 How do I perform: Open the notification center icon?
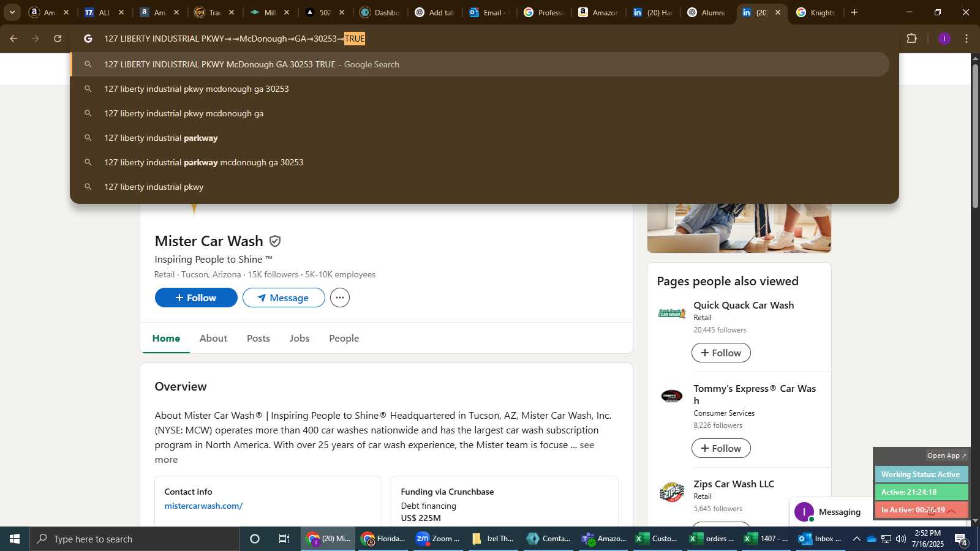coord(961,539)
